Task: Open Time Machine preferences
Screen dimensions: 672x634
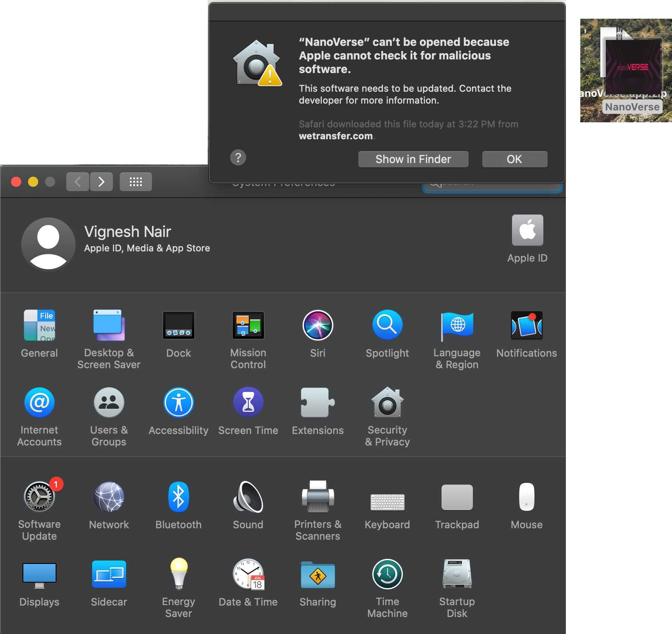Action: click(x=387, y=574)
